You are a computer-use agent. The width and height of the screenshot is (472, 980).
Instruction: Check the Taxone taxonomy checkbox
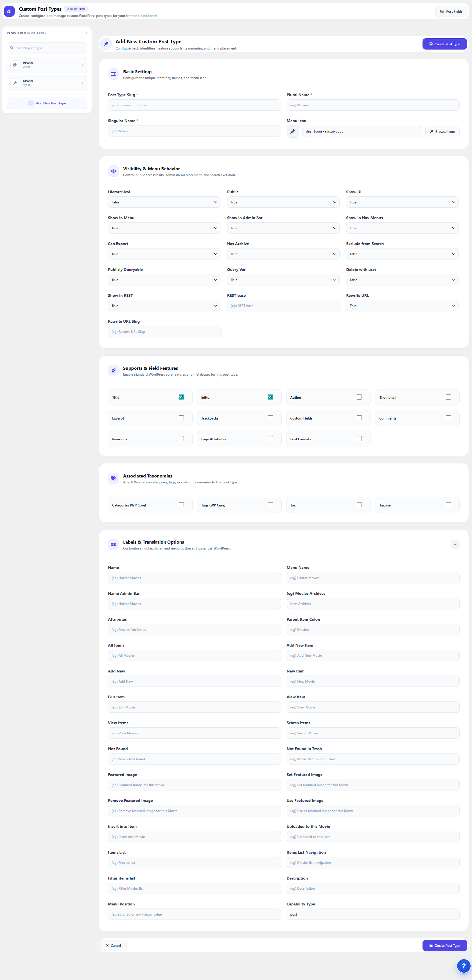click(x=448, y=505)
